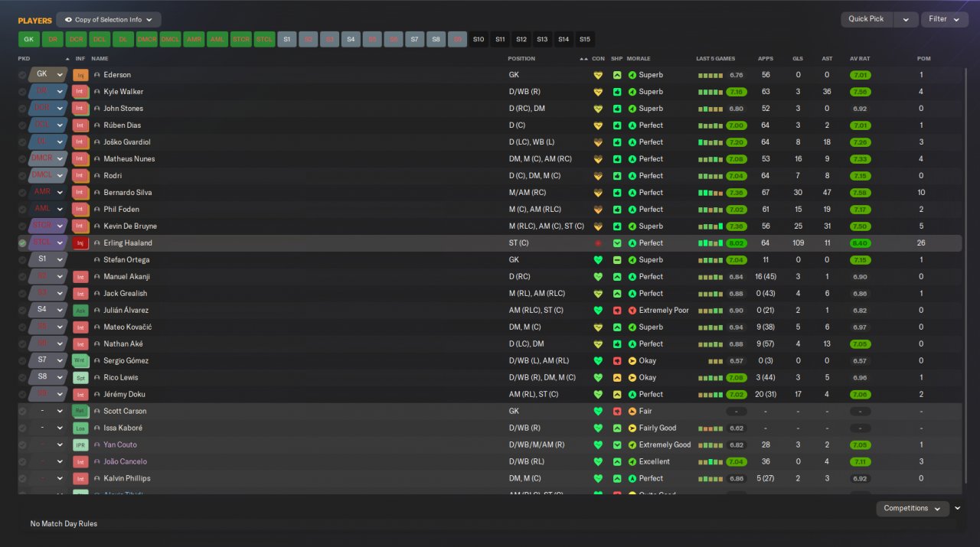Click Julián Álvarez's red sharpness icon
The image size is (980, 547).
[x=617, y=311]
